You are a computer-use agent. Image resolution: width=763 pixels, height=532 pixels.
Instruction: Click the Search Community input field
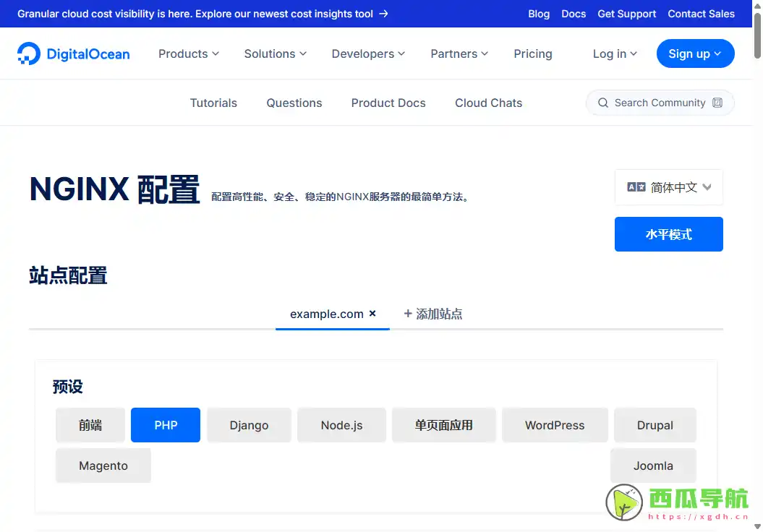tap(660, 103)
